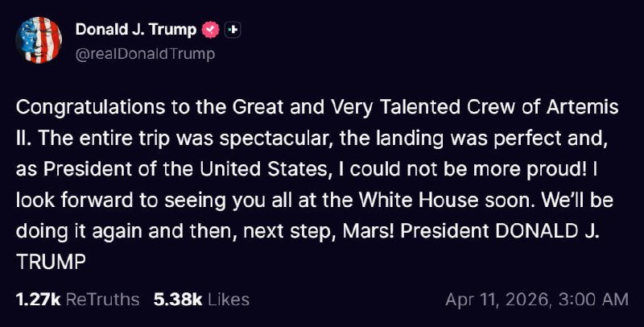View the 5.38k Likes count
Image resolution: width=644 pixels, height=327 pixels.
[x=178, y=300]
